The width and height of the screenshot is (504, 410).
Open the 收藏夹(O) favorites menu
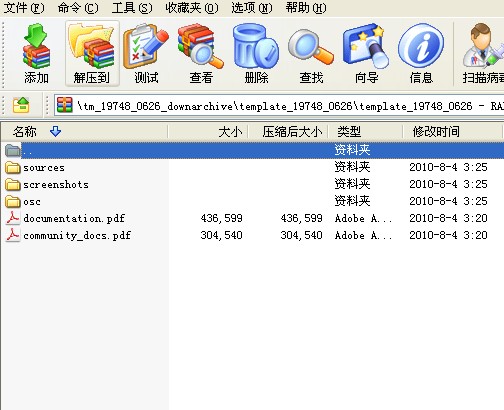(192, 8)
